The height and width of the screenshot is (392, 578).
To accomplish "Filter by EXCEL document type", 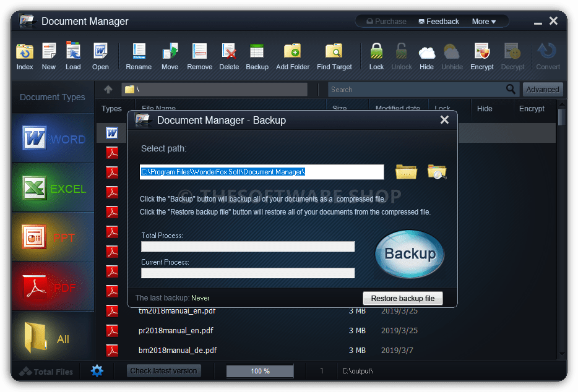I will (x=53, y=188).
